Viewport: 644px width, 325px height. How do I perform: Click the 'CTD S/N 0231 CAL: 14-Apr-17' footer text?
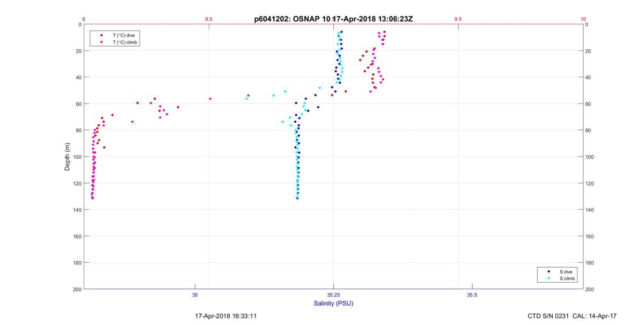[x=572, y=316]
